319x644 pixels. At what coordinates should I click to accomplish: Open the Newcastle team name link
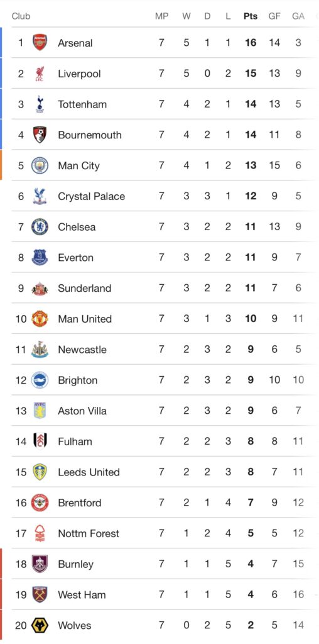click(82, 350)
